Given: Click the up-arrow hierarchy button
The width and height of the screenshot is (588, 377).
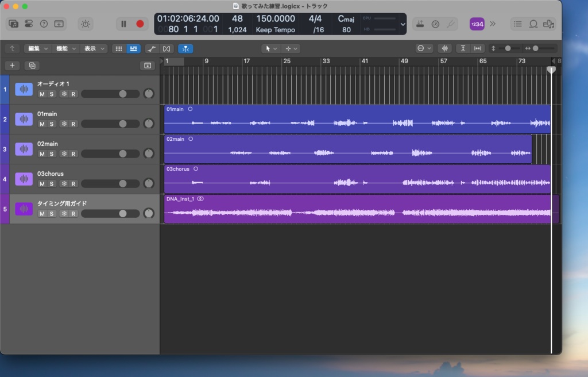Looking at the screenshot, I should [x=13, y=48].
